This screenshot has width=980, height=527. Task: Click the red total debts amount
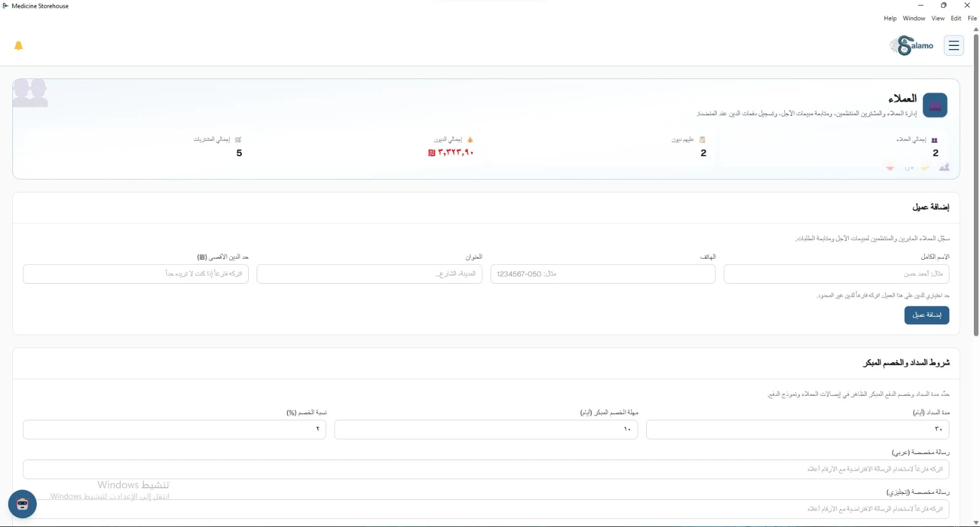pos(451,153)
